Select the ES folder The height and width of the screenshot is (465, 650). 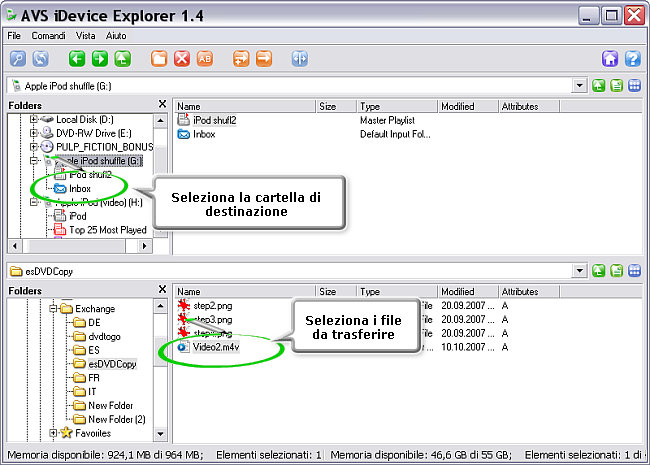point(94,350)
